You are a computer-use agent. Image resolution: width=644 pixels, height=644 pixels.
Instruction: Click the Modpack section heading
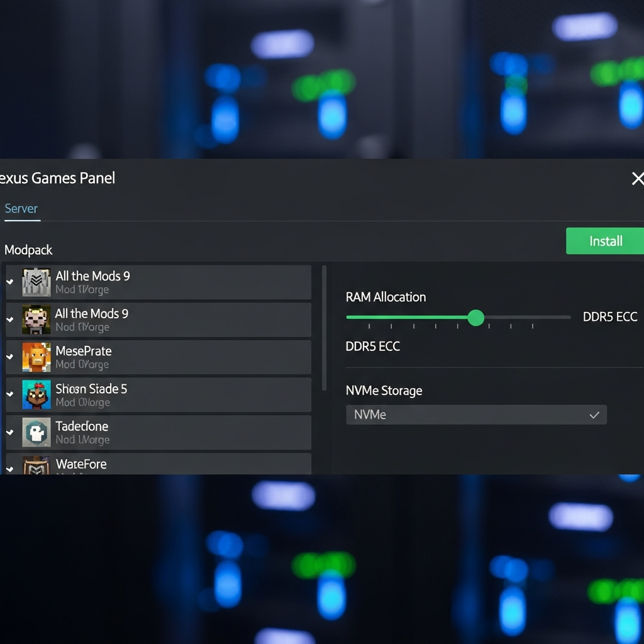(28, 250)
